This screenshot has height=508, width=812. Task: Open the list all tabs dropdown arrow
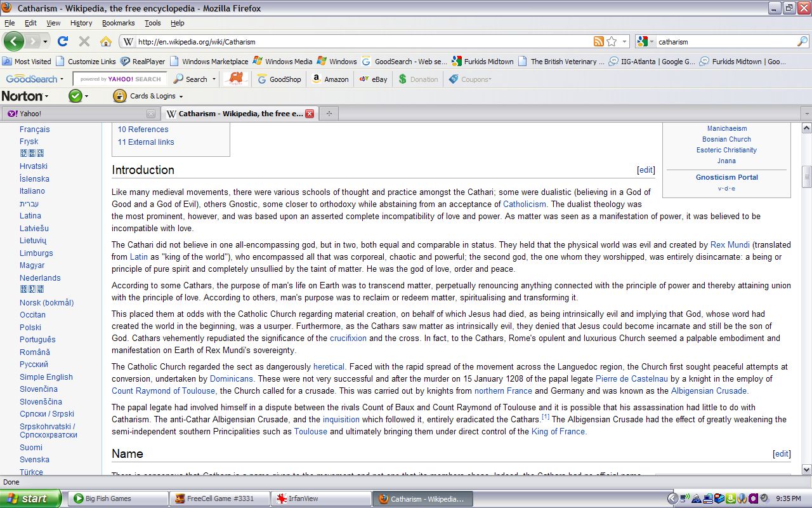(806, 114)
